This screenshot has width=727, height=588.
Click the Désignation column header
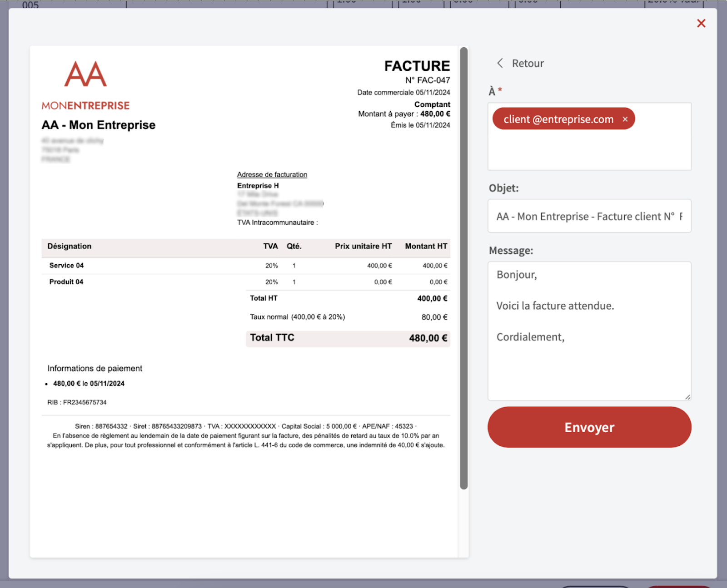pos(70,246)
